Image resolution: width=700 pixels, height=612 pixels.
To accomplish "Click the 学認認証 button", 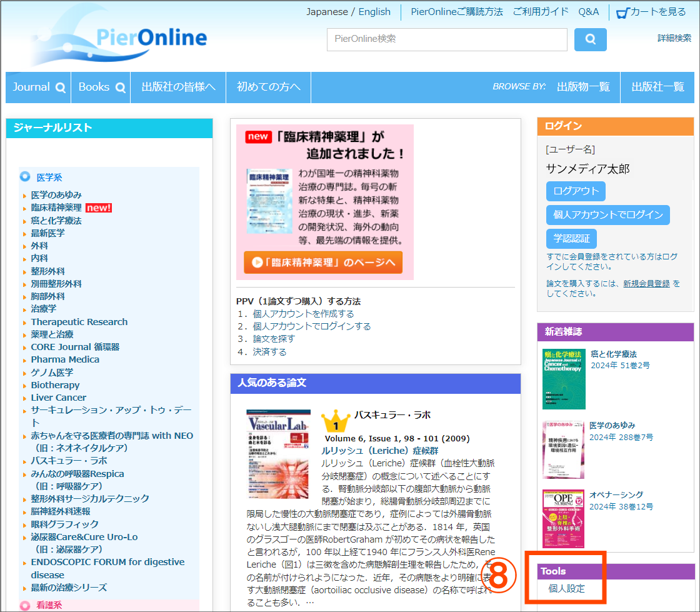I will pyautogui.click(x=571, y=239).
